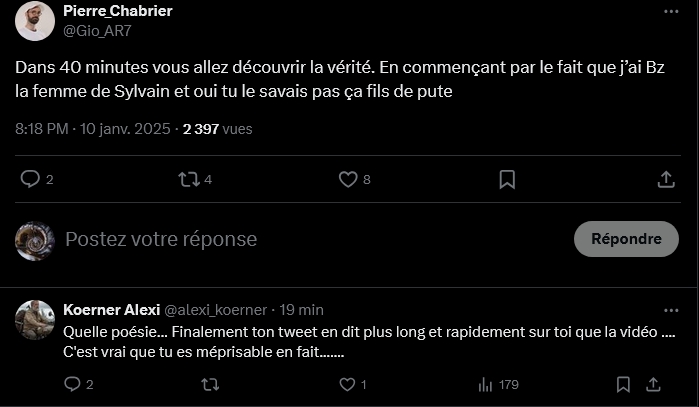View analytics on Koerner Alexi's reply
This screenshot has width=699, height=407.
pos(486,384)
